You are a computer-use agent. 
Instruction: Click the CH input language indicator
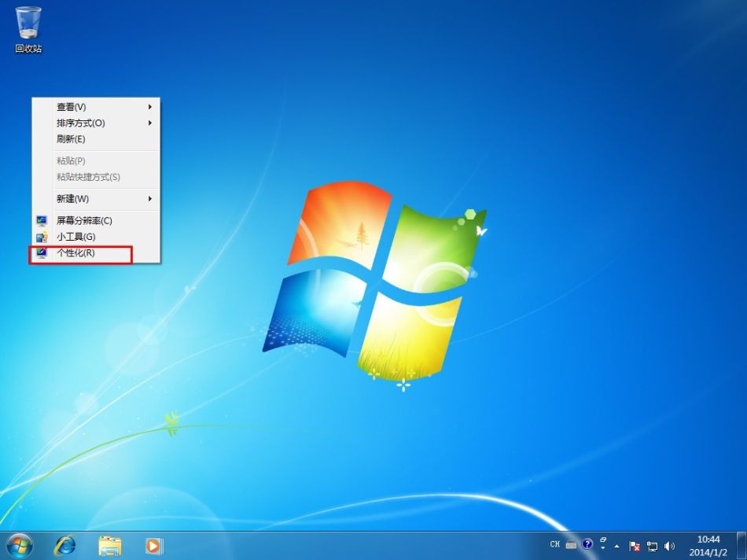(554, 544)
